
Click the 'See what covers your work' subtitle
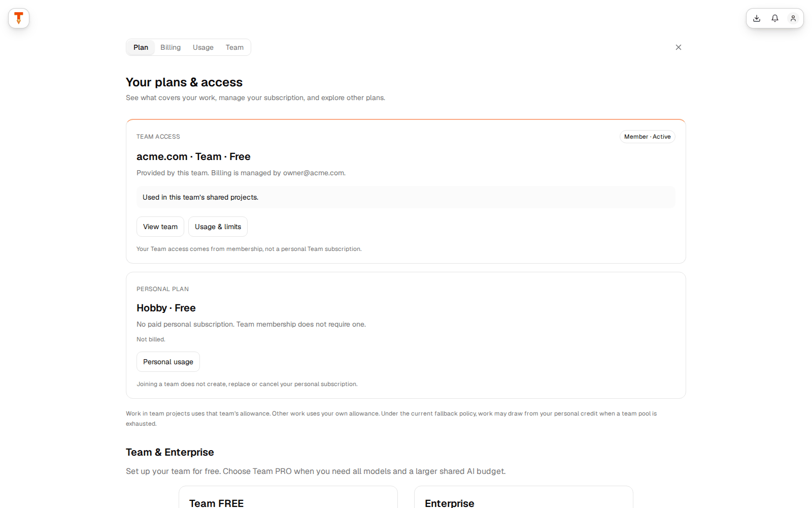255,98
